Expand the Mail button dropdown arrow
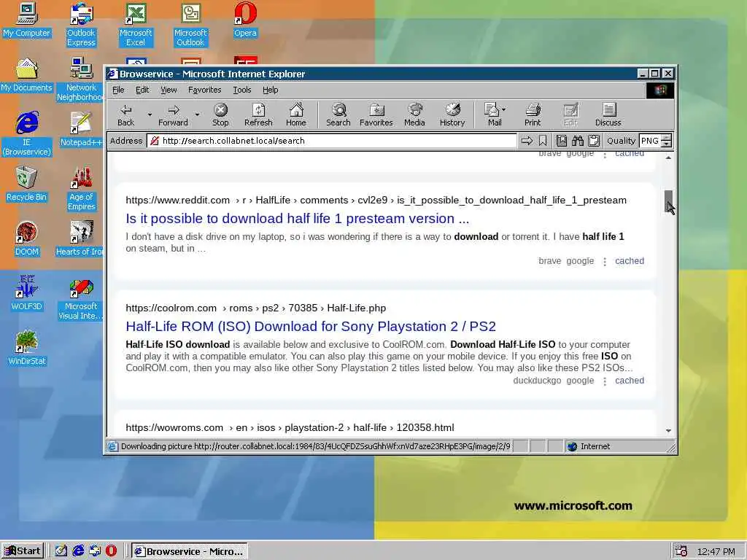Viewport: 747px width, 560px height. click(504, 109)
